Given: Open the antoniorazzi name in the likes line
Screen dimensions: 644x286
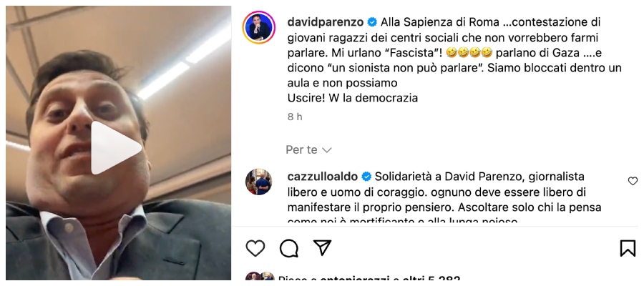Looking at the screenshot, I should [354, 281].
